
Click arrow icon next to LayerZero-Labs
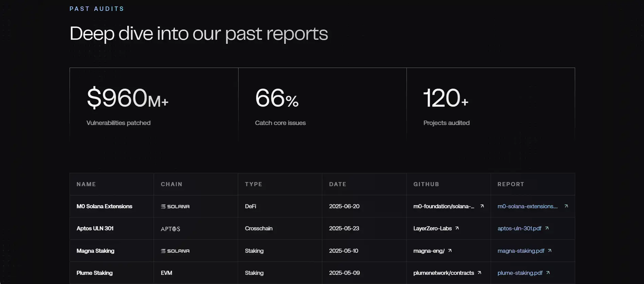(457, 228)
